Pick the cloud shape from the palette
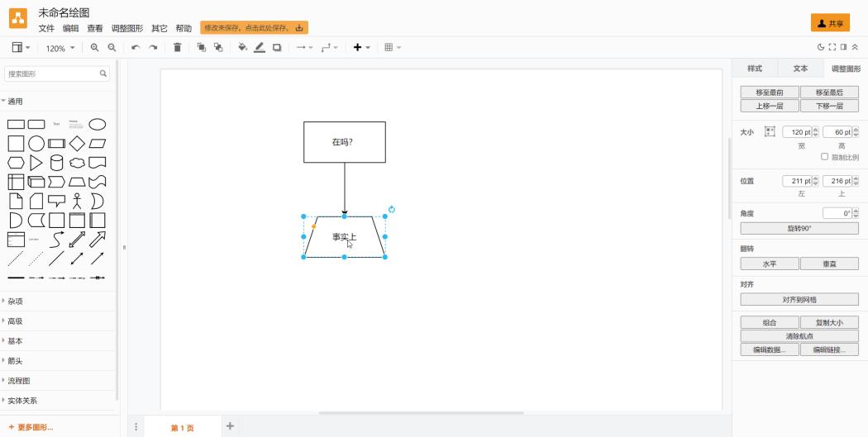The height and width of the screenshot is (437, 868). (x=77, y=163)
